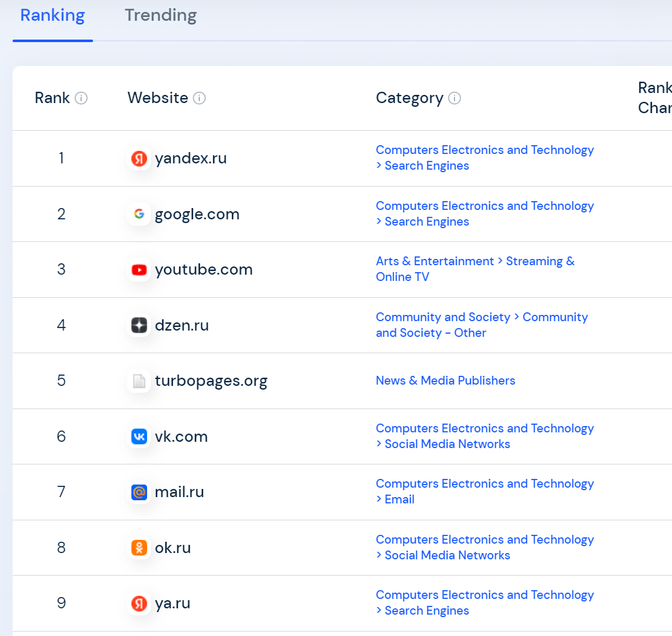
Task: Click the Rank Change column header
Action: pos(655,97)
